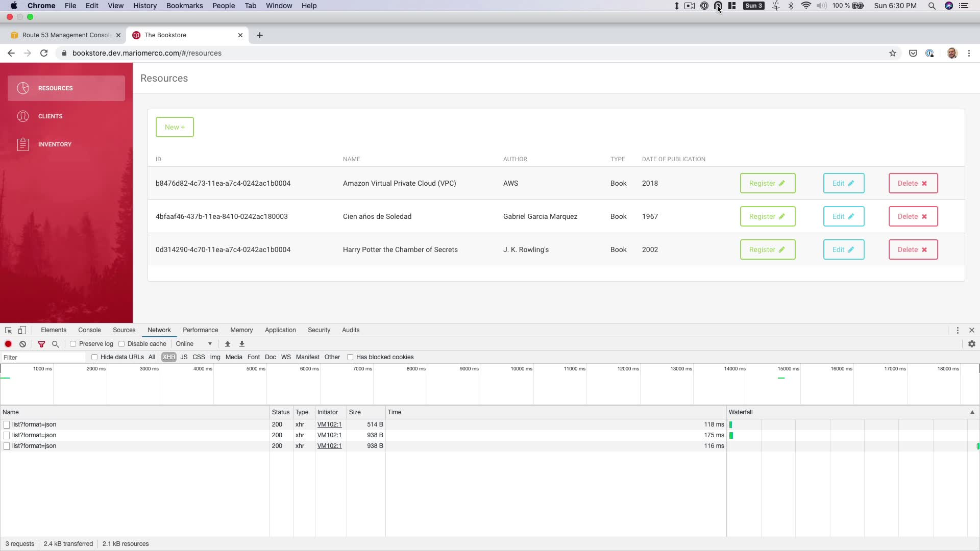Open the DevTools network search icon

[x=56, y=344]
